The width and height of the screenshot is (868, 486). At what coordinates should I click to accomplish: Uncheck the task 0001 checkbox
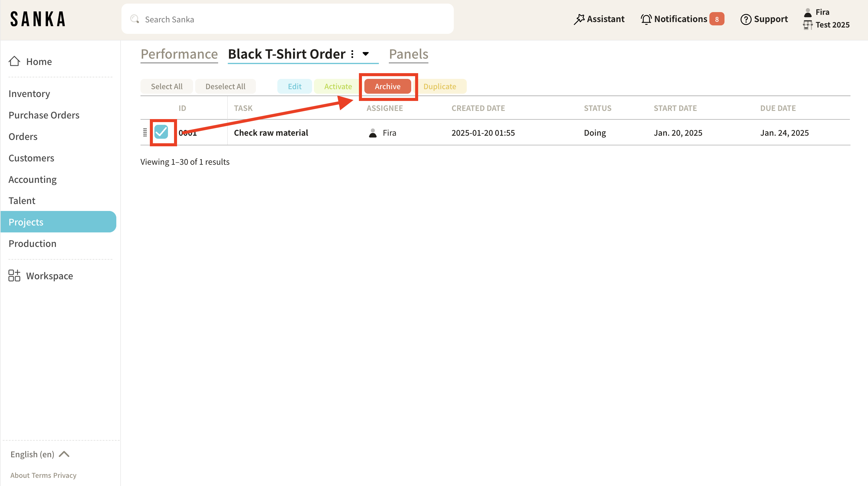[x=161, y=132]
